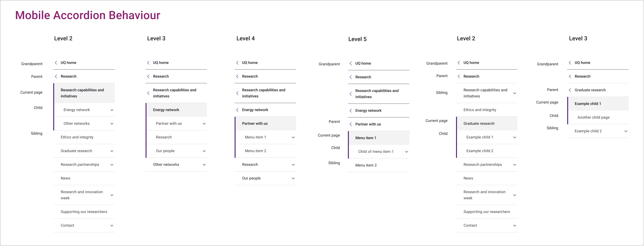This screenshot has width=644, height=246.
Task: Click Energy network back chevron in Level 5 column
Action: 351,111
